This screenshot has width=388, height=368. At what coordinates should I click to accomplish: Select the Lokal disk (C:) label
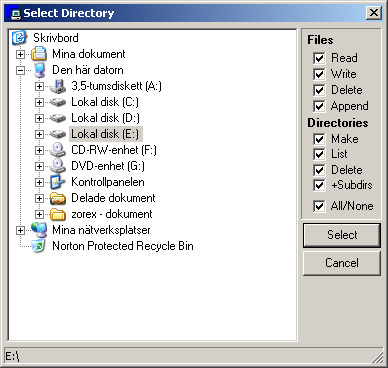(x=105, y=102)
